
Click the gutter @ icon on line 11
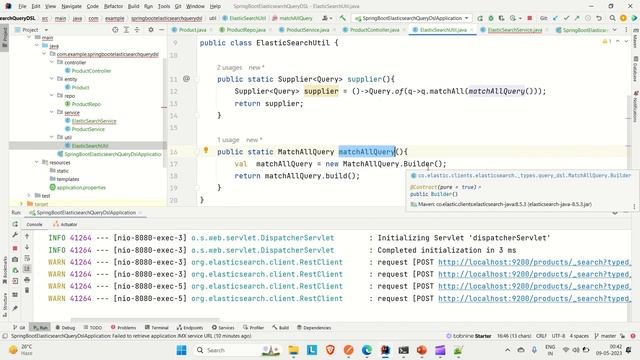tap(187, 79)
